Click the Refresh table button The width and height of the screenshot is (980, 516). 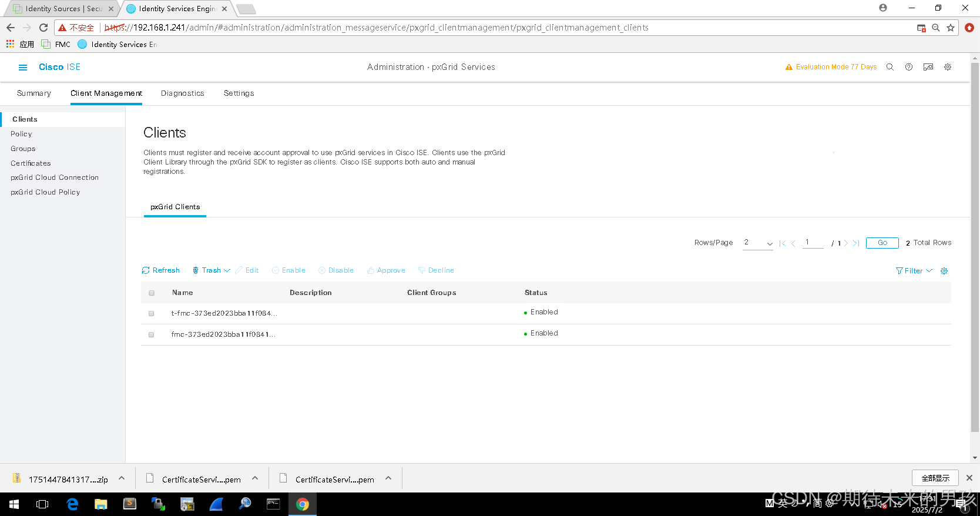click(161, 270)
